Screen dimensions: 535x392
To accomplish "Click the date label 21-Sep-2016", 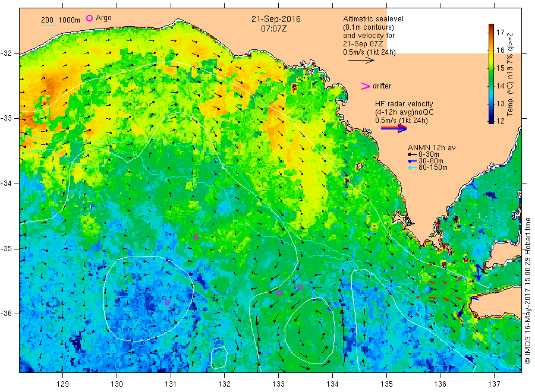I will (x=276, y=20).
